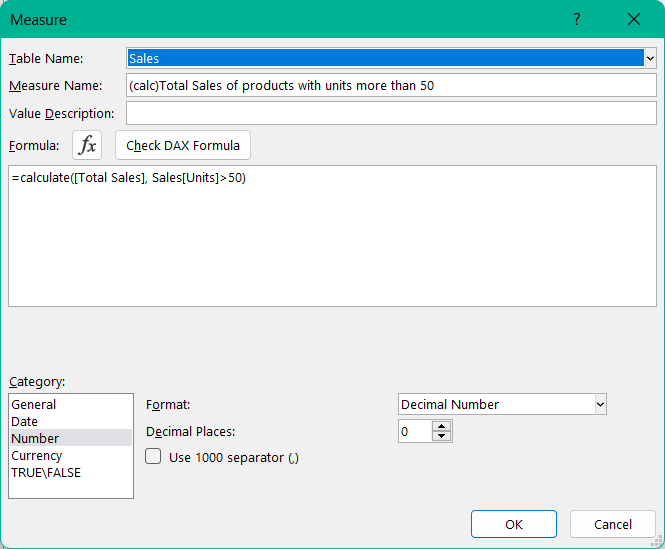Select General in the Category list
Screen dimensions: 665x549
pos(34,405)
